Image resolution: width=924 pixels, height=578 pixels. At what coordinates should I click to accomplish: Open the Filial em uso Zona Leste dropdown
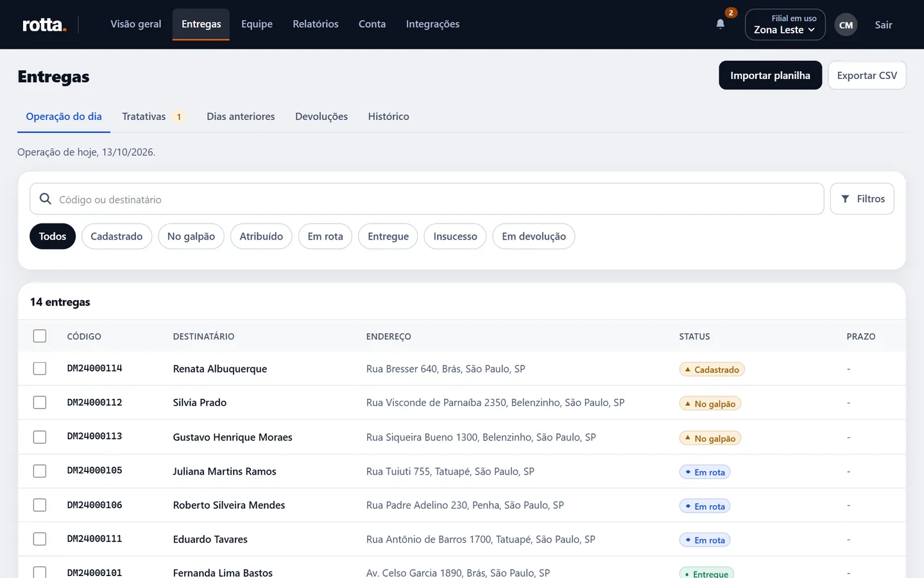785,24
